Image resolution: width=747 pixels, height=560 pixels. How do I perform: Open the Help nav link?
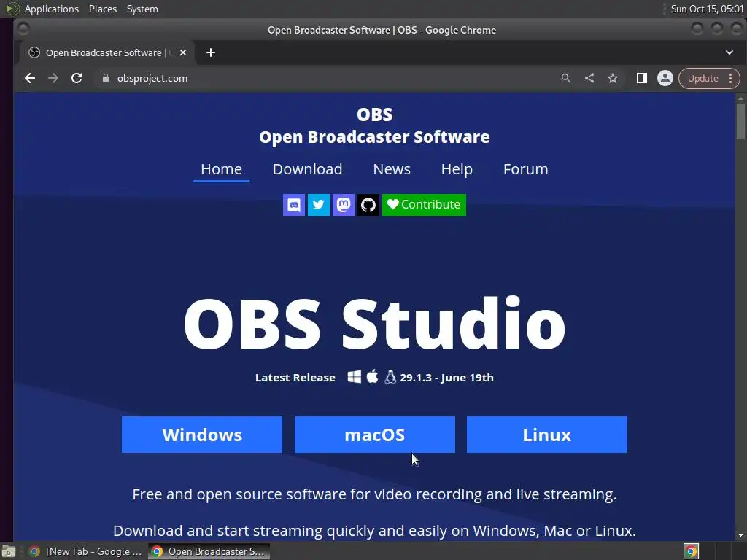(457, 169)
